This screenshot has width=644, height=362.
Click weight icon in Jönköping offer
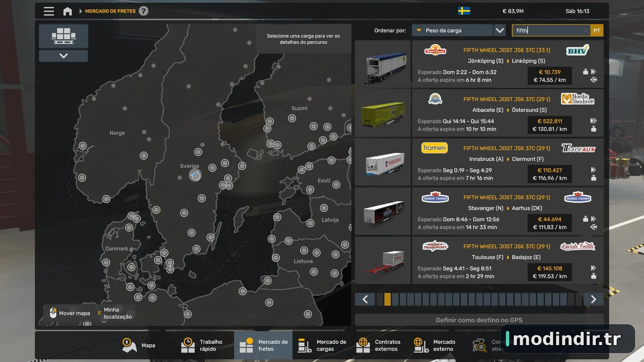click(586, 72)
